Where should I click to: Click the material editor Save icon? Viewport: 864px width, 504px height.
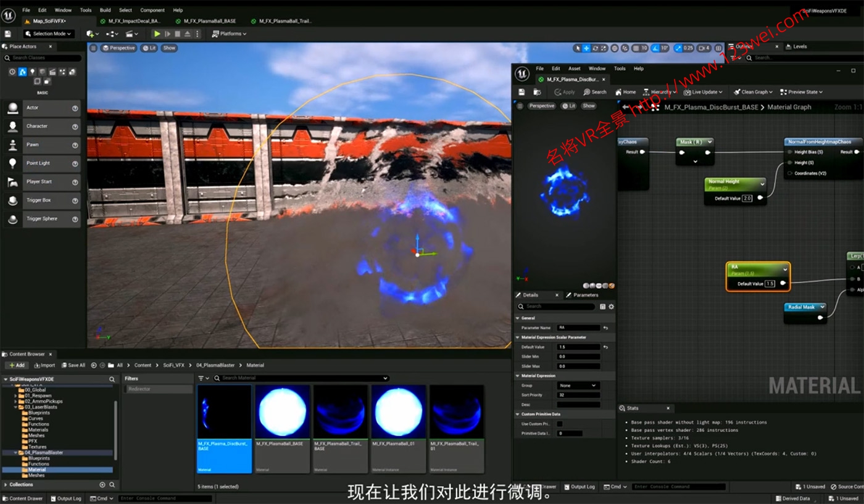521,92
